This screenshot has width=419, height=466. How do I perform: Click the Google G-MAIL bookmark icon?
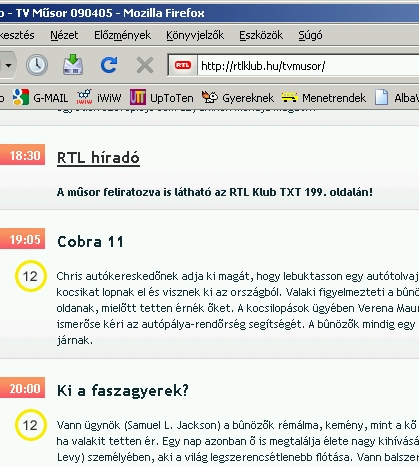(x=21, y=97)
